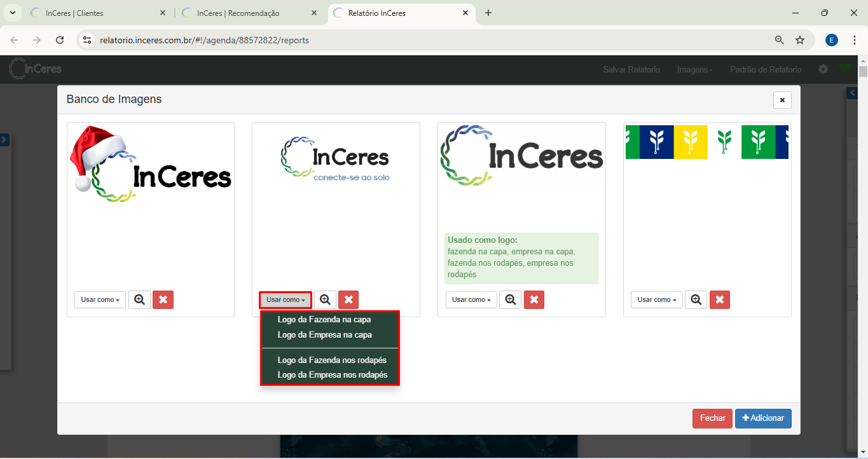Open the tab search dropdown arrow

12,13
